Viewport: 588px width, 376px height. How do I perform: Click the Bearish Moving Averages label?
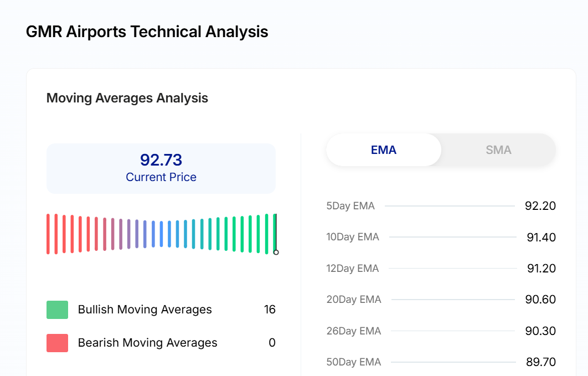point(147,343)
